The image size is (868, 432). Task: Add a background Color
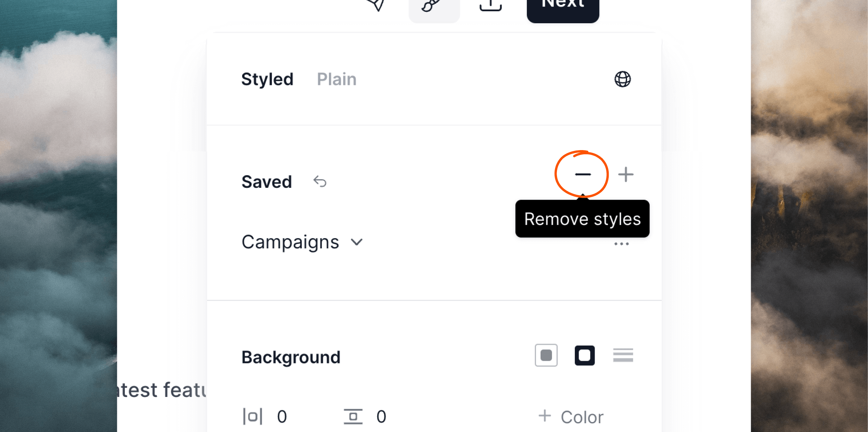point(571,417)
